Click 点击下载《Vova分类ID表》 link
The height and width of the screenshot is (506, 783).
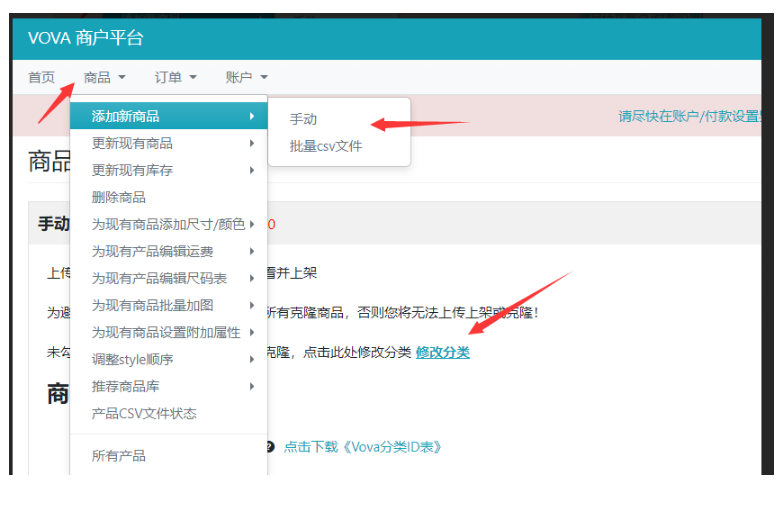(363, 447)
